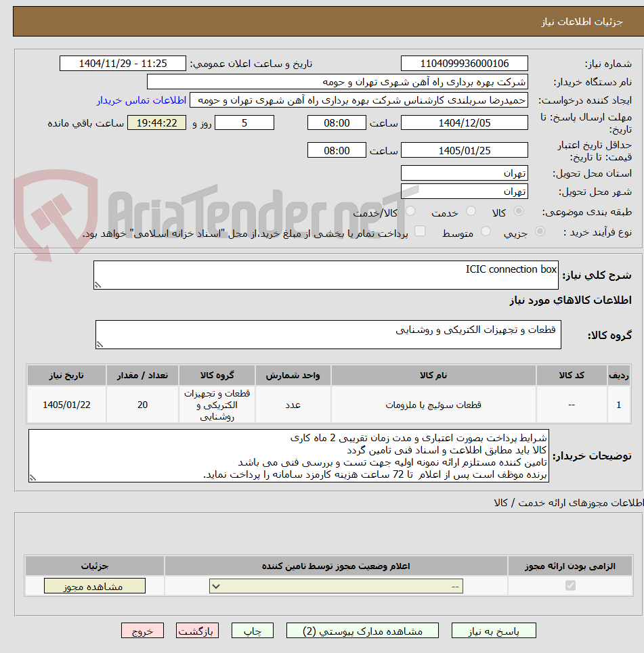Click the نام کالا column header
Screen dimensions: 644x653
click(433, 376)
